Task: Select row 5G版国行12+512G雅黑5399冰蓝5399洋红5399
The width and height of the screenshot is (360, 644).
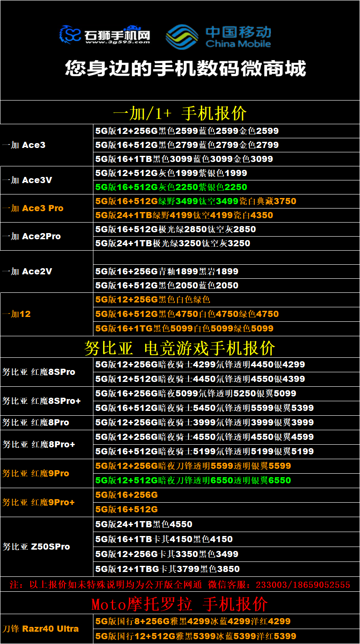Action: pos(226,636)
